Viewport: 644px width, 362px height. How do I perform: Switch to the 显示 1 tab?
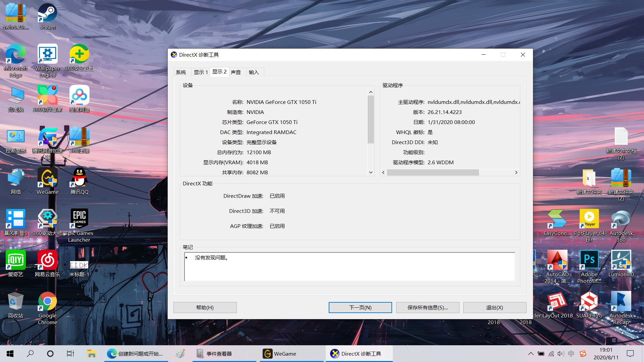(x=201, y=72)
